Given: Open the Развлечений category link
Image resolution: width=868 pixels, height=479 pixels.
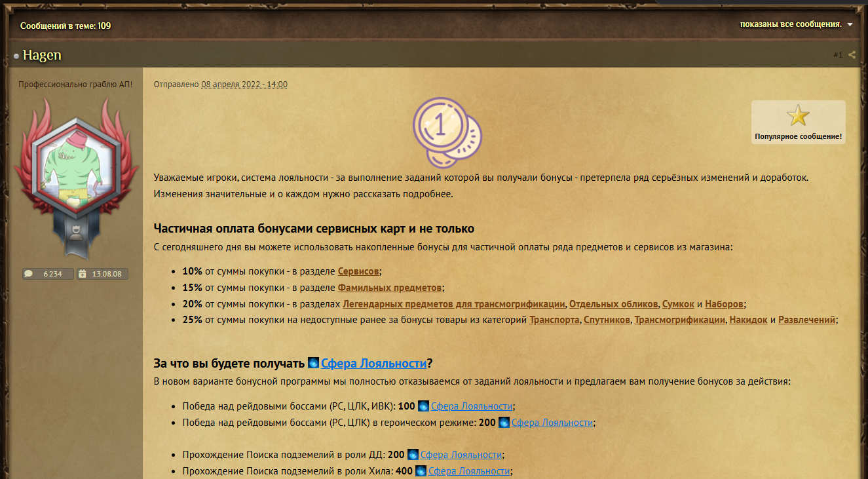Looking at the screenshot, I should (x=806, y=320).
